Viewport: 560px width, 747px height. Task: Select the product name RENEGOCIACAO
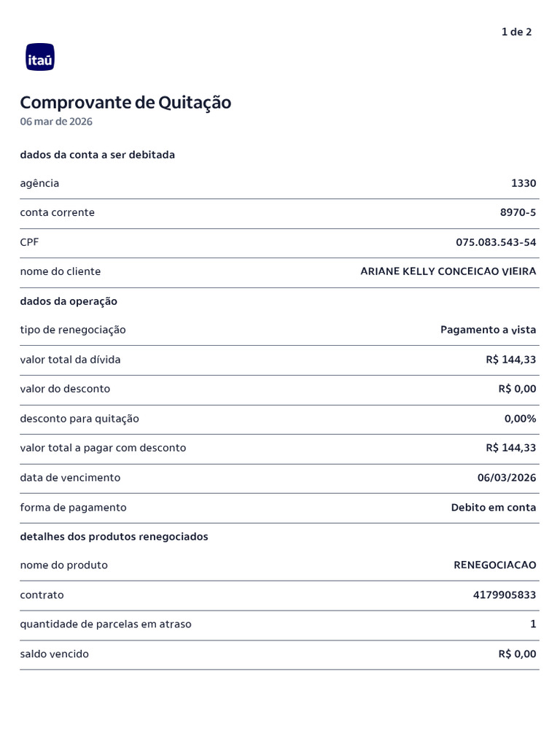click(x=495, y=565)
